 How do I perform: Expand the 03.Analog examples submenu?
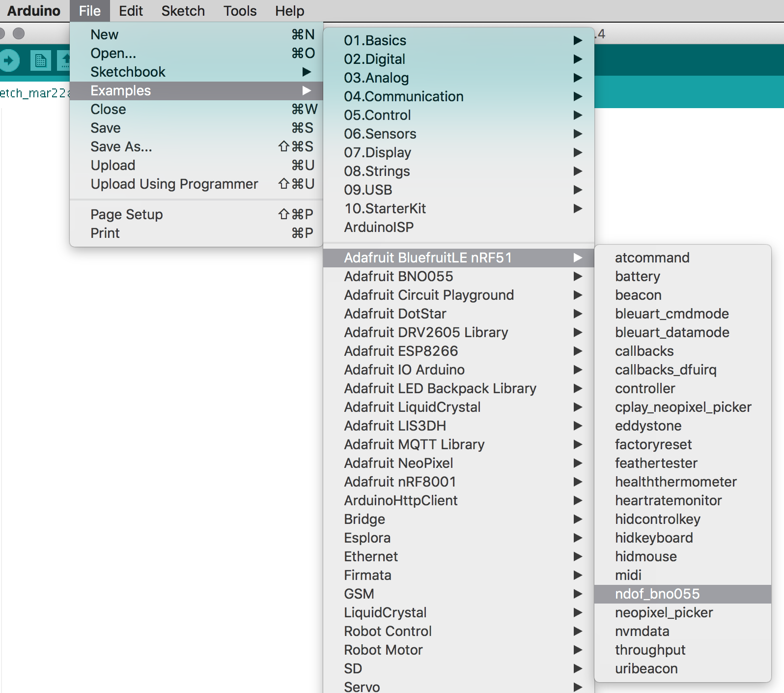tap(459, 78)
